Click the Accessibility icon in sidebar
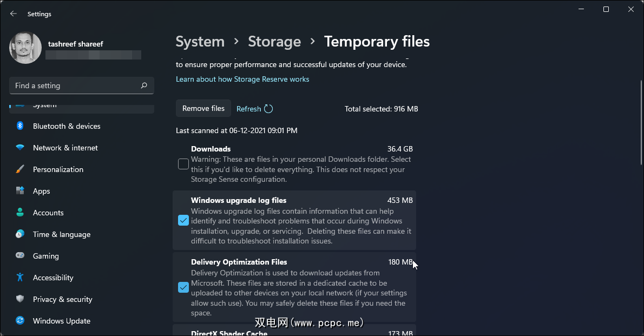The image size is (644, 336). pos(20,278)
